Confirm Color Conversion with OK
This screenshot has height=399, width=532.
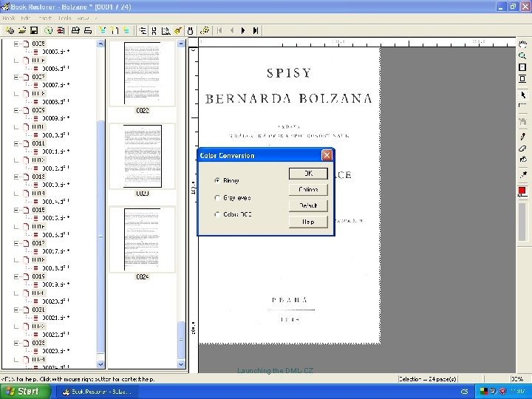(x=308, y=174)
